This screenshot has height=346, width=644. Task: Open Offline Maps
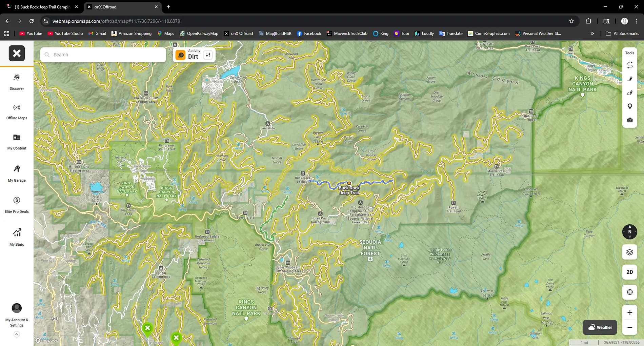point(17,112)
